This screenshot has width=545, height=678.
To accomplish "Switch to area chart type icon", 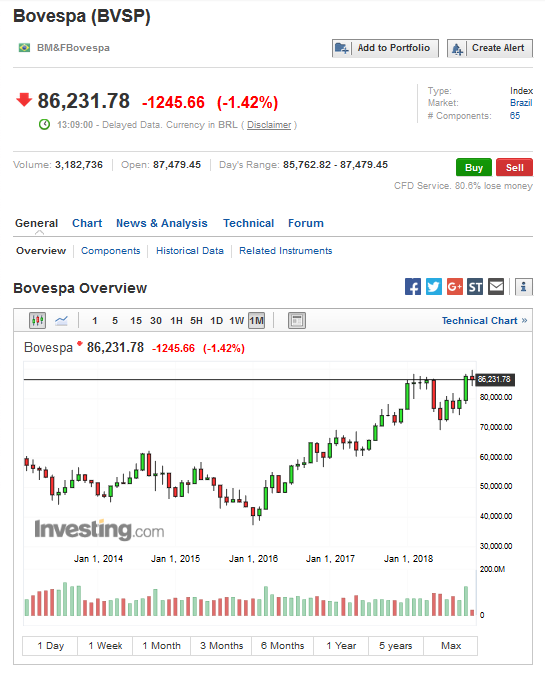I will [x=61, y=320].
